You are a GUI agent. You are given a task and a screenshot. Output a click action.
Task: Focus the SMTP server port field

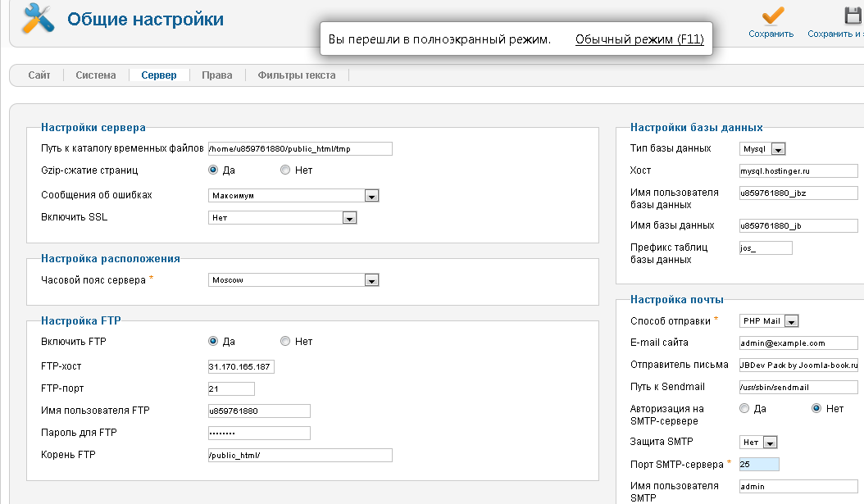pyautogui.click(x=757, y=465)
